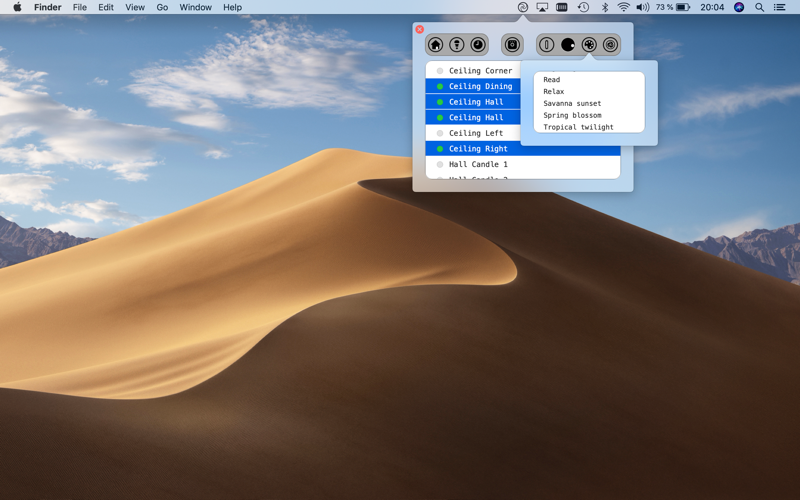Open the Help menu
Screen dimensions: 800x500
point(232,7)
